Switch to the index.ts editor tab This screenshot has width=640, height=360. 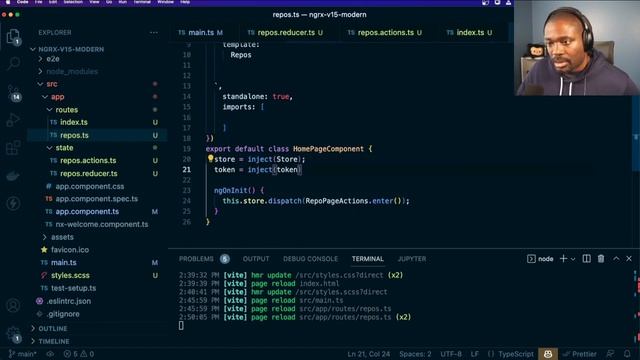pos(469,32)
